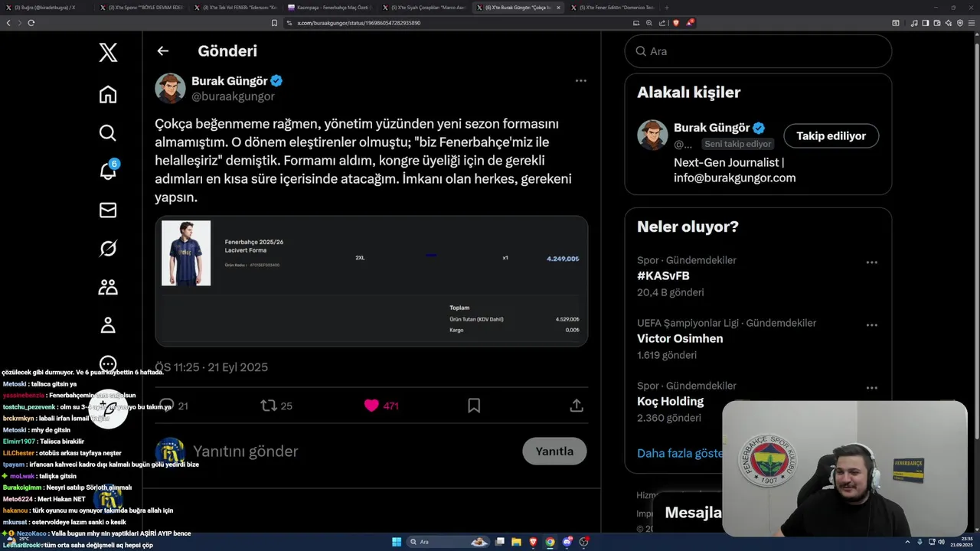The width and height of the screenshot is (980, 551).
Task: Open the Explore search icon in sidebar
Action: tap(108, 132)
